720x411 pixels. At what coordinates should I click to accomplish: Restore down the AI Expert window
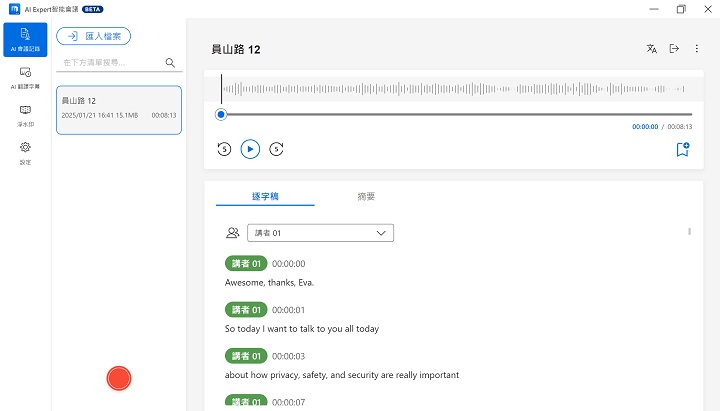(681, 9)
